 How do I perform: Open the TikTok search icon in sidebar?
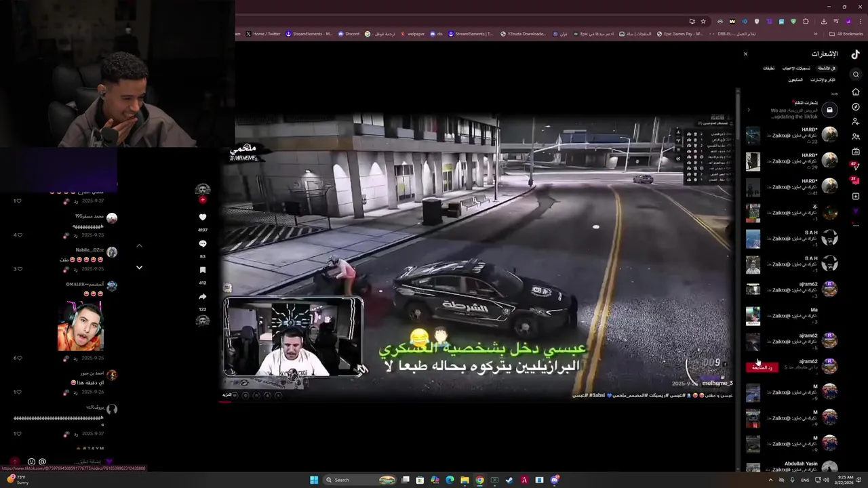point(856,75)
